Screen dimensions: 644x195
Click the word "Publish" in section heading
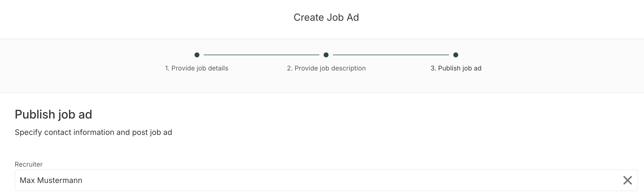point(35,114)
